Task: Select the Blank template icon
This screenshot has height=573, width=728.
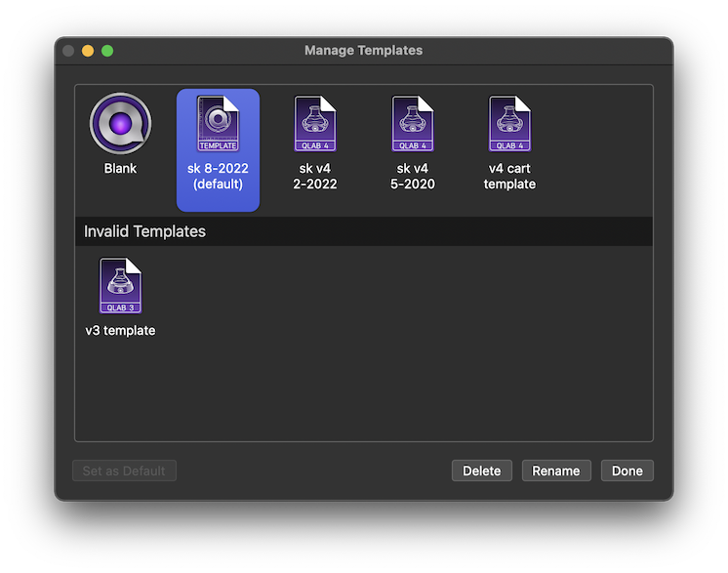Action: pyautogui.click(x=120, y=123)
